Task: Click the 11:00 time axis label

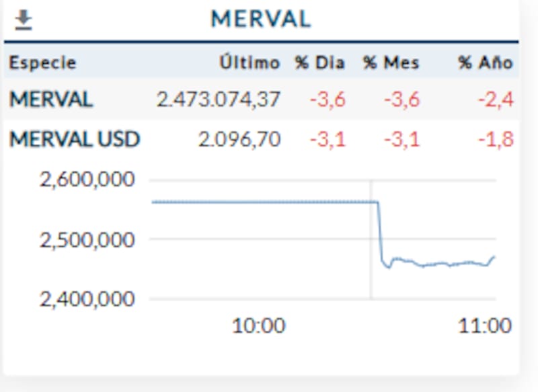Action: point(484,326)
